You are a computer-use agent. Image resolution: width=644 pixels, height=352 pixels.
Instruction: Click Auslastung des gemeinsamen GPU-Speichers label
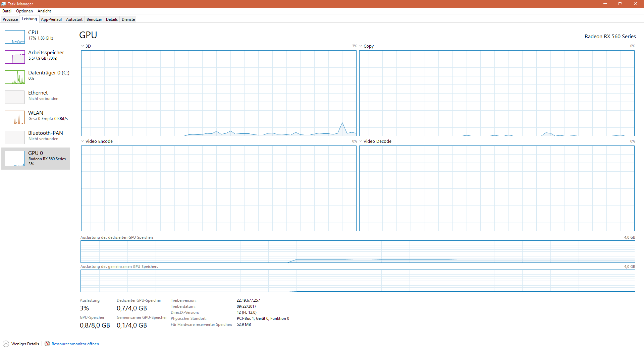click(119, 267)
